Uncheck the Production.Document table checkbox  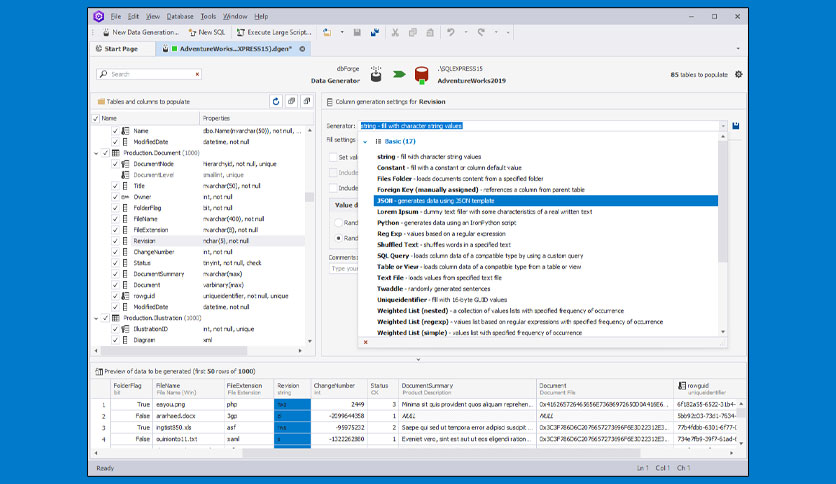(x=106, y=153)
